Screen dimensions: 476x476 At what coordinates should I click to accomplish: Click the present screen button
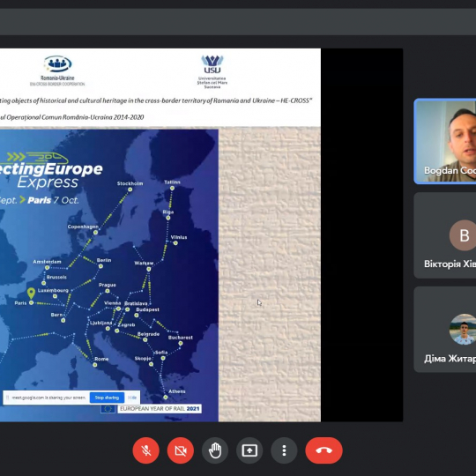click(x=249, y=450)
